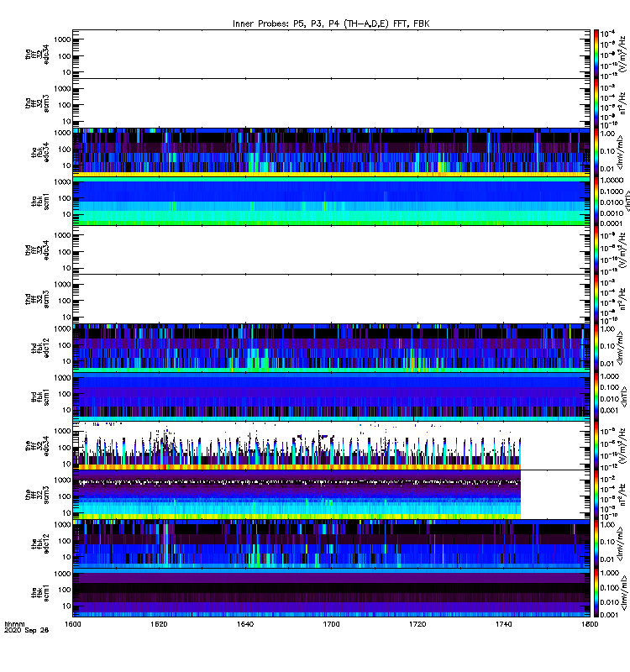Viewport: 630px width, 672px height.
Task: Click the color bar beside the fbk edc12 panel
Action: [x=596, y=543]
